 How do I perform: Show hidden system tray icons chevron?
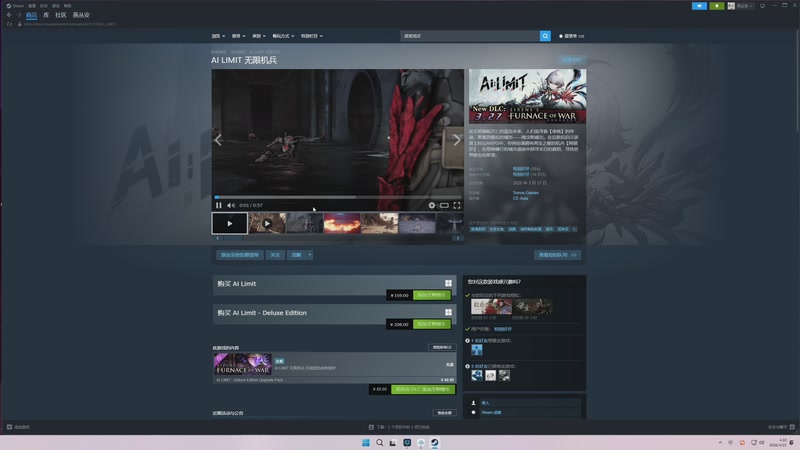(x=720, y=442)
